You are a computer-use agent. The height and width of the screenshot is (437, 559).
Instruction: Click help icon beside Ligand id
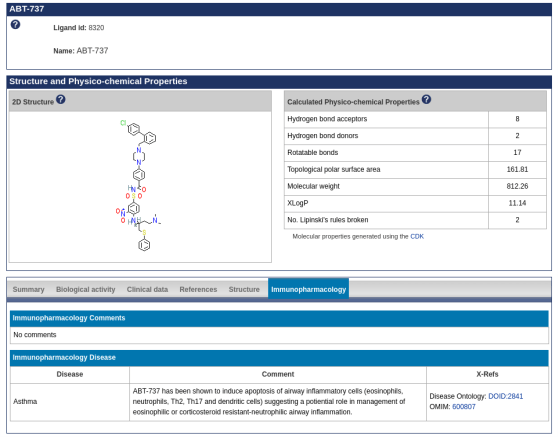coord(15,25)
